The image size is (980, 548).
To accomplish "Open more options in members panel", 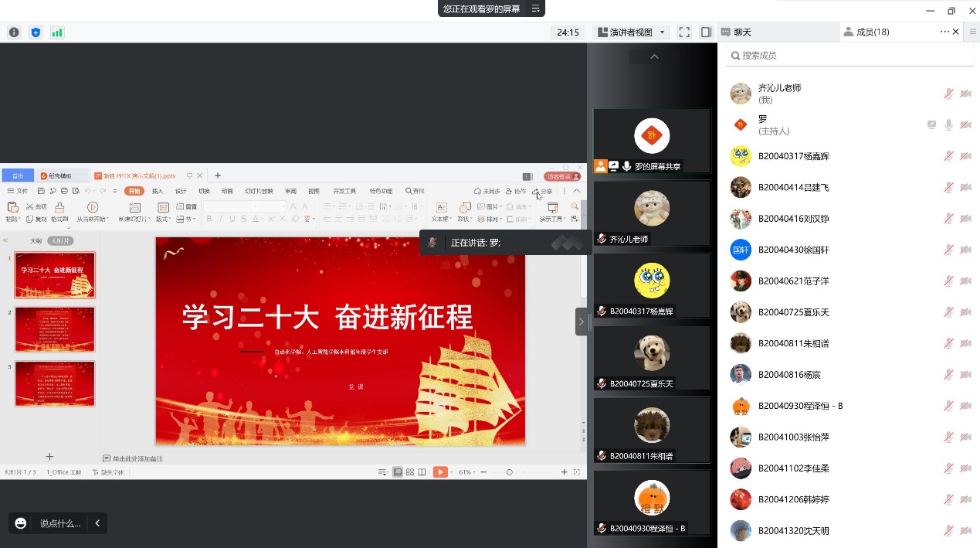I will (944, 32).
